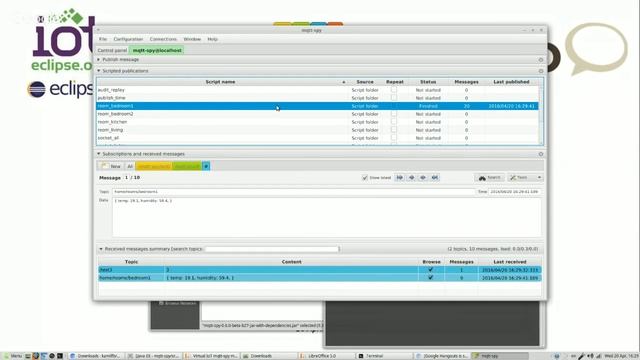This screenshot has height=360, width=640.
Task: Open the New subscription tab
Action: (111, 166)
